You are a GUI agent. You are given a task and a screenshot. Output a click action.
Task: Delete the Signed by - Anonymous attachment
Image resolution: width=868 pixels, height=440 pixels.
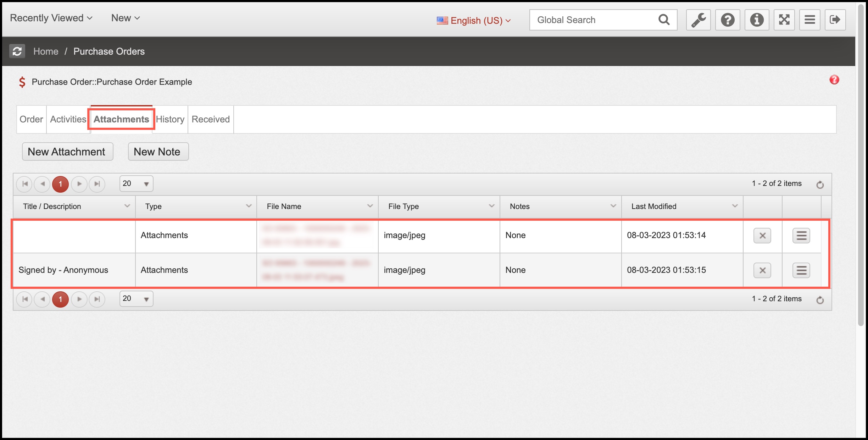(762, 270)
